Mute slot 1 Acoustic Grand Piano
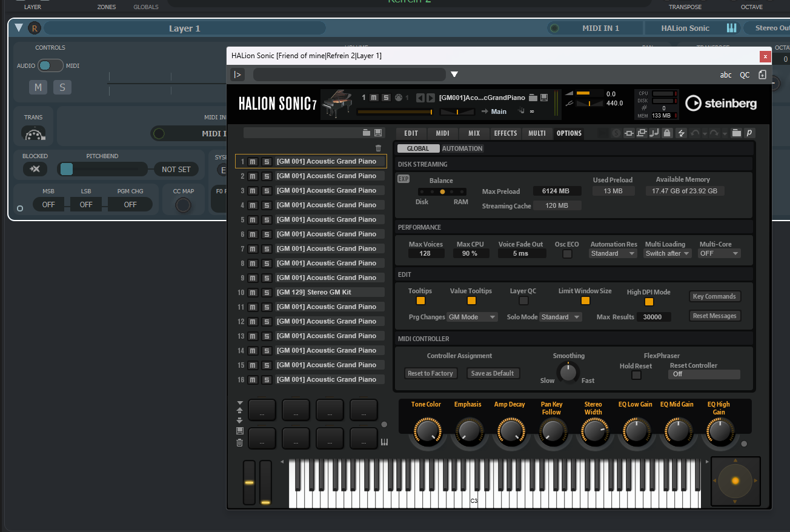 point(253,161)
